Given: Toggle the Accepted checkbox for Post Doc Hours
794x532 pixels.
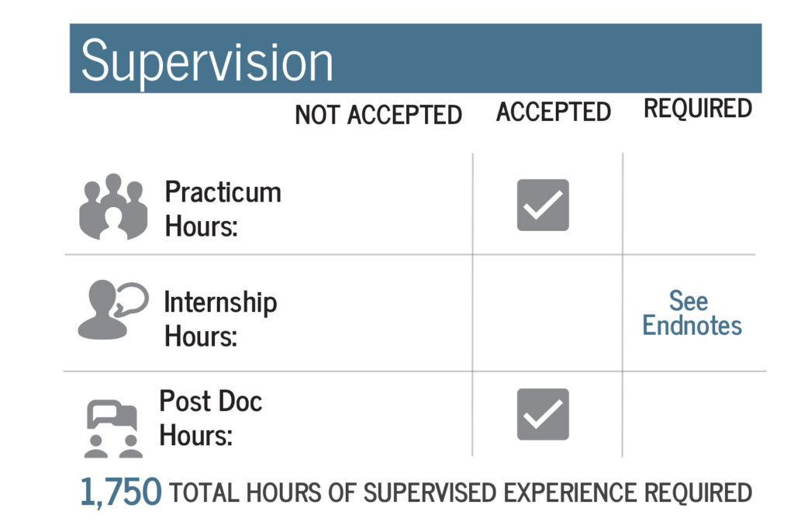Looking at the screenshot, I should (x=543, y=414).
